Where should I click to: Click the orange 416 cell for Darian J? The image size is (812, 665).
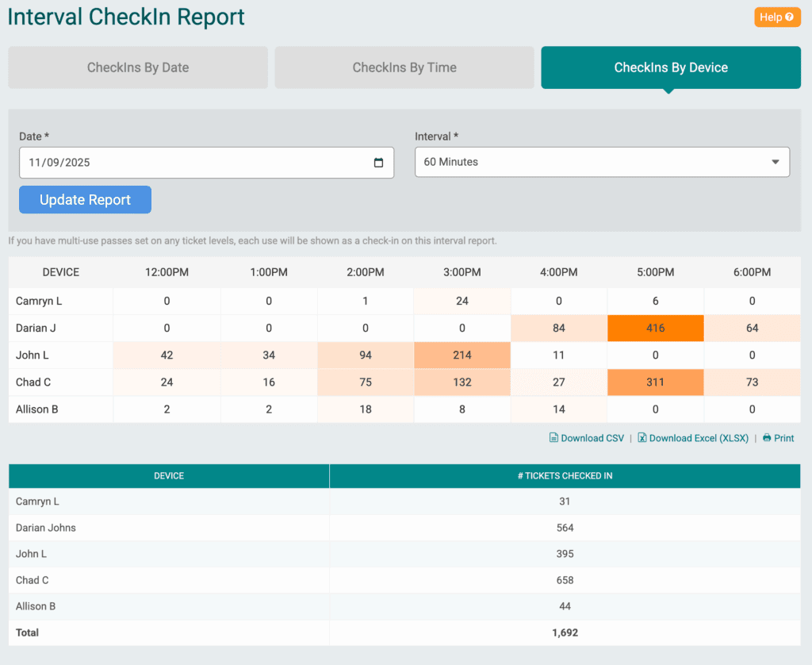[x=655, y=328]
